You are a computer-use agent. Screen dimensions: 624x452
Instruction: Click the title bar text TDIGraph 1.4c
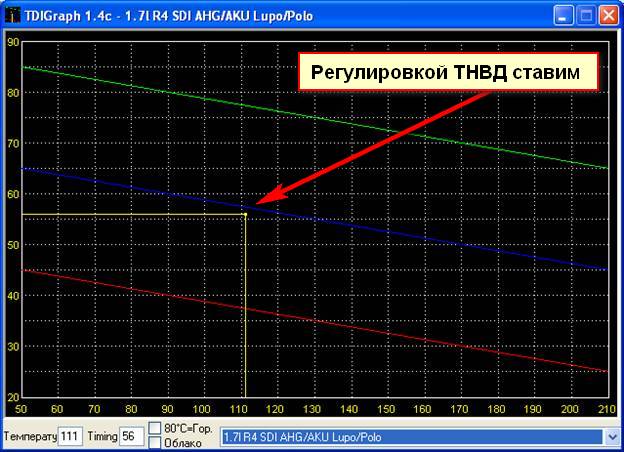[x=68, y=16]
